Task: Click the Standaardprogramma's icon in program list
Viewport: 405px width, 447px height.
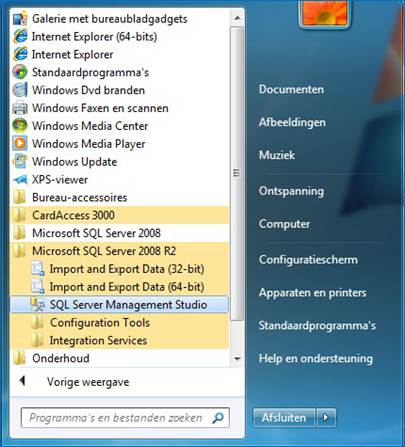Action: tap(20, 72)
